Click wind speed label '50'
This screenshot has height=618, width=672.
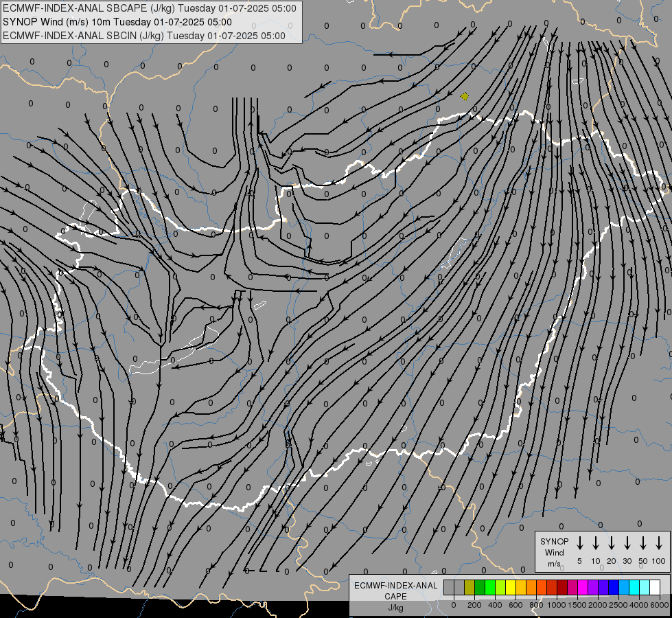[643, 561]
